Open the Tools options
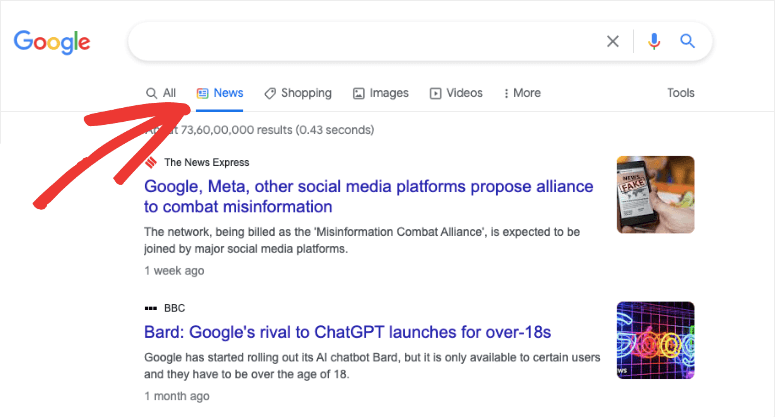The width and height of the screenshot is (775, 417). tap(681, 93)
